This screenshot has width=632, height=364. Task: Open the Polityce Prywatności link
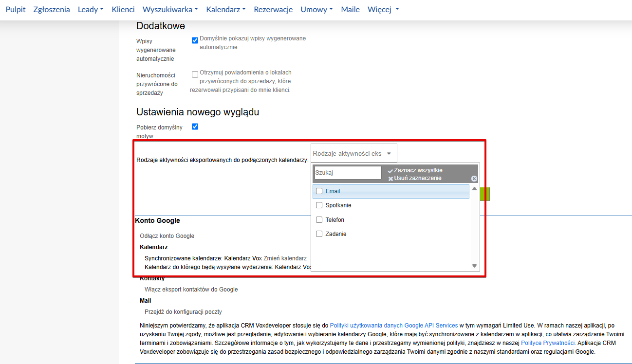pyautogui.click(x=548, y=343)
